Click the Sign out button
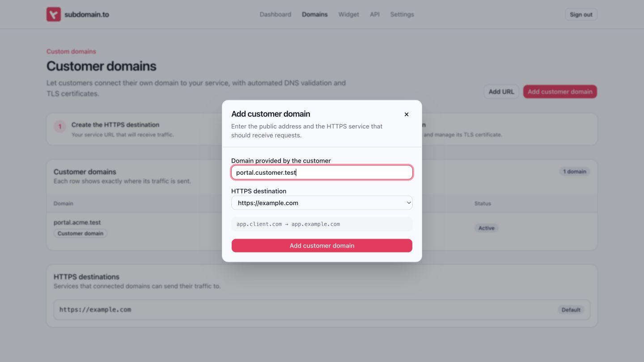Image resolution: width=644 pixels, height=362 pixels. click(581, 14)
